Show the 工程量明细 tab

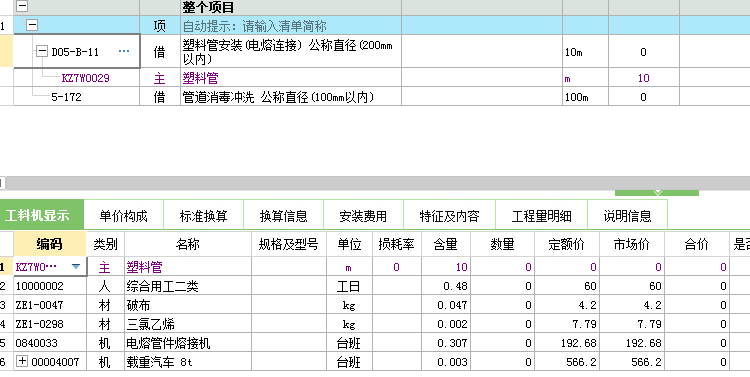pyautogui.click(x=541, y=216)
